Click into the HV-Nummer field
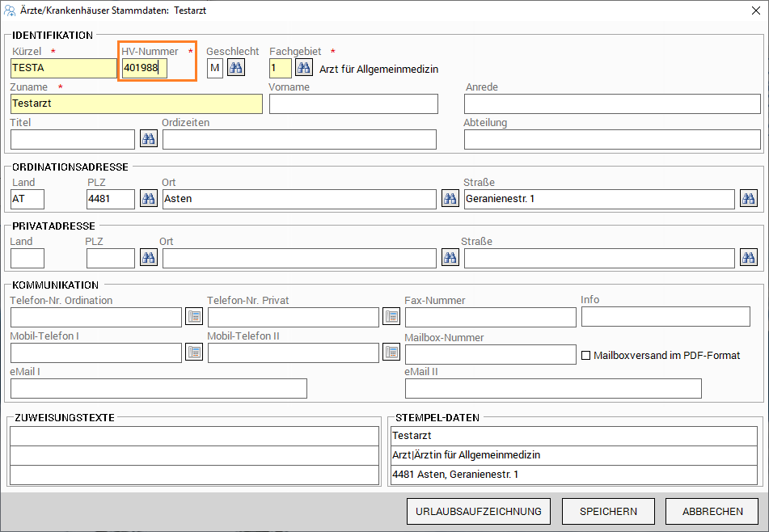769x532 pixels. pos(145,69)
